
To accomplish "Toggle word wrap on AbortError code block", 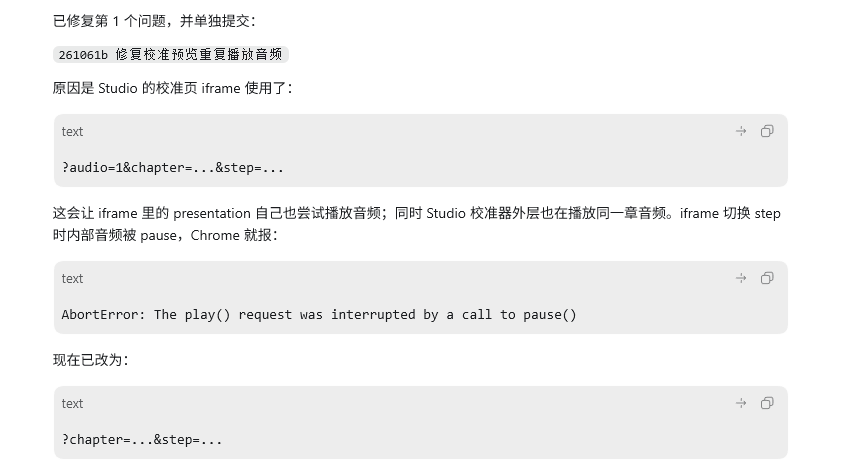I will [x=740, y=279].
